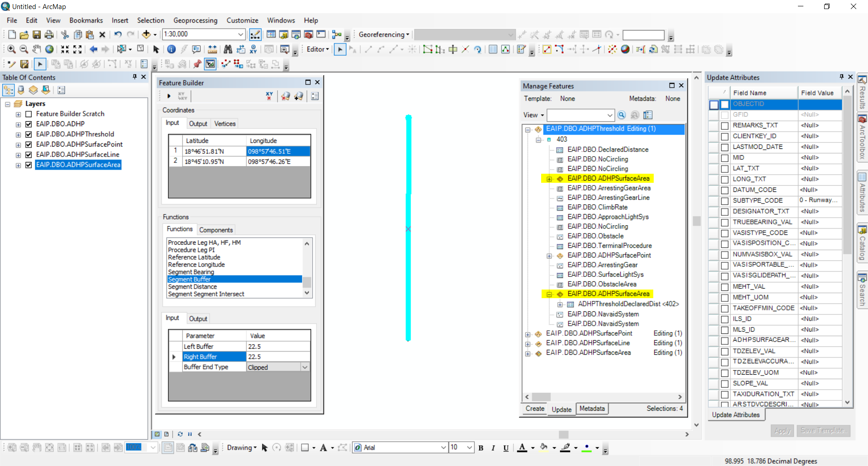
Task: Open the Customize menu
Action: pyautogui.click(x=242, y=20)
